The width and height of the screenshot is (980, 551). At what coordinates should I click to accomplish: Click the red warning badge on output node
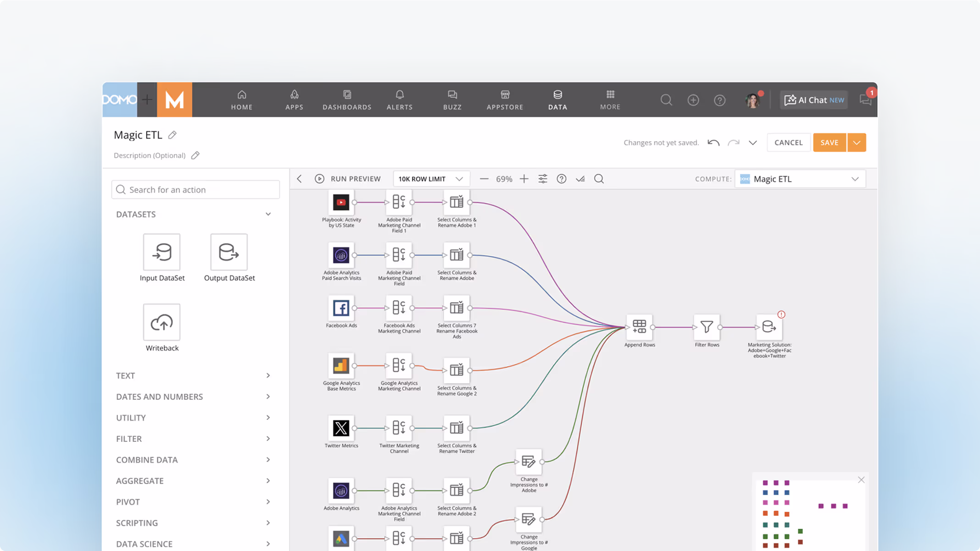[x=781, y=314]
